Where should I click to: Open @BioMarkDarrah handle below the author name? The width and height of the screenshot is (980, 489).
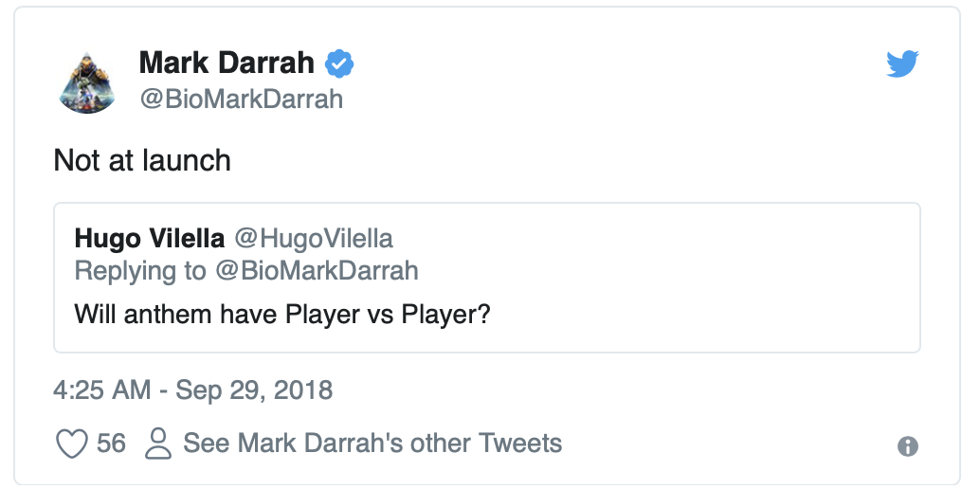click(241, 100)
